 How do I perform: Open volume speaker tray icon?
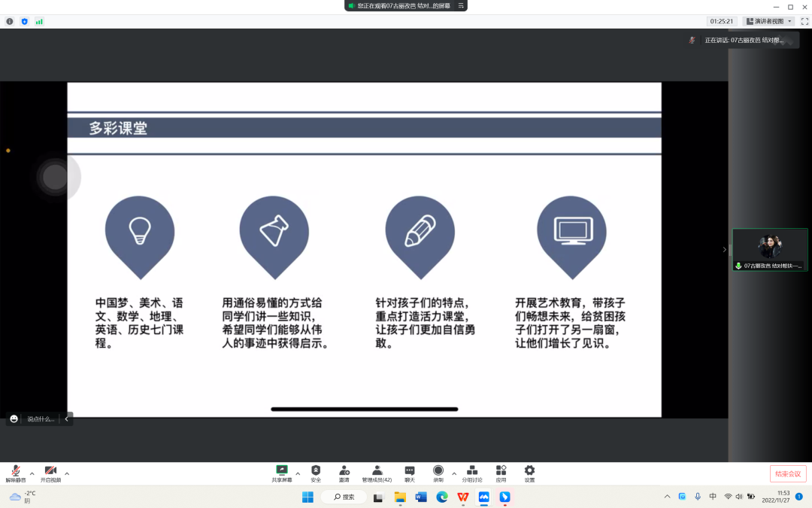pos(739,497)
